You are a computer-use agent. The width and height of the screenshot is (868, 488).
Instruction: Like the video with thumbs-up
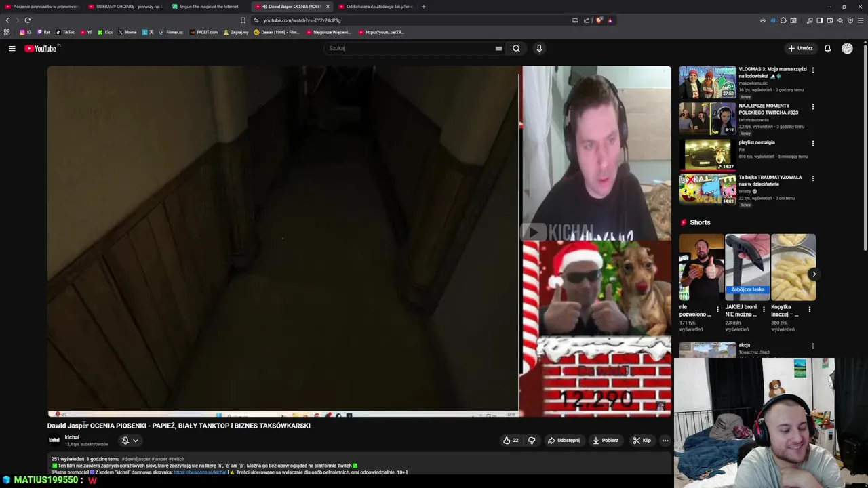tap(511, 441)
